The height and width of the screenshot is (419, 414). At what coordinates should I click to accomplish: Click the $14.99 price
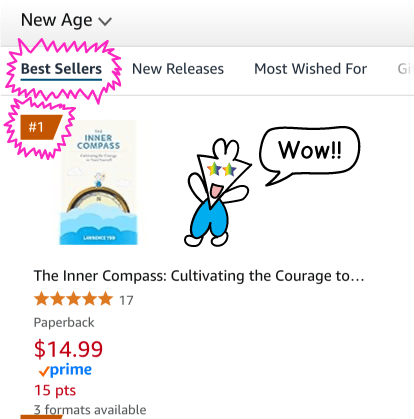pos(68,349)
